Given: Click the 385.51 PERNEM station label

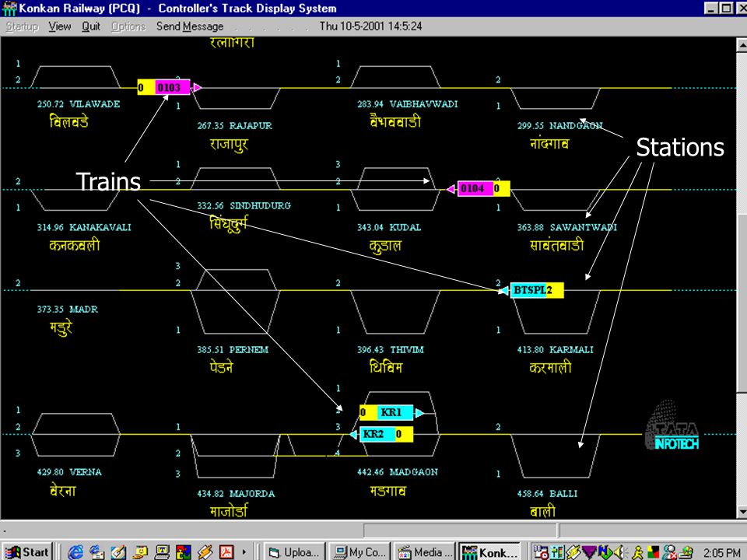Looking at the screenshot, I should (233, 349).
